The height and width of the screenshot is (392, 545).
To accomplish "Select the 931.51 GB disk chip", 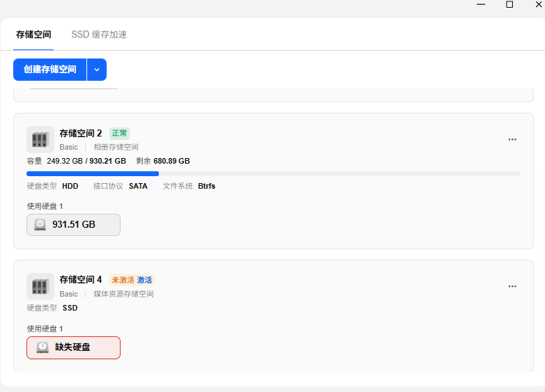I will click(x=73, y=225).
